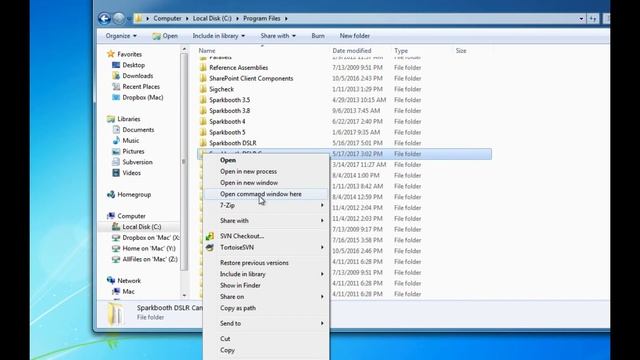Viewport: 640px width, 360px height.
Task: Click the SVN Checkout icon in the context menu
Action: (210, 236)
